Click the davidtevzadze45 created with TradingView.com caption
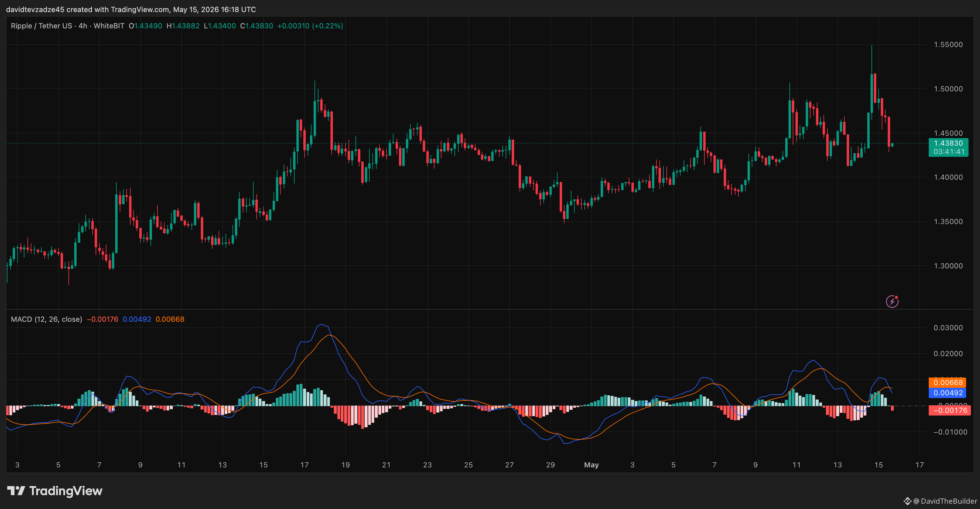 pos(131,10)
